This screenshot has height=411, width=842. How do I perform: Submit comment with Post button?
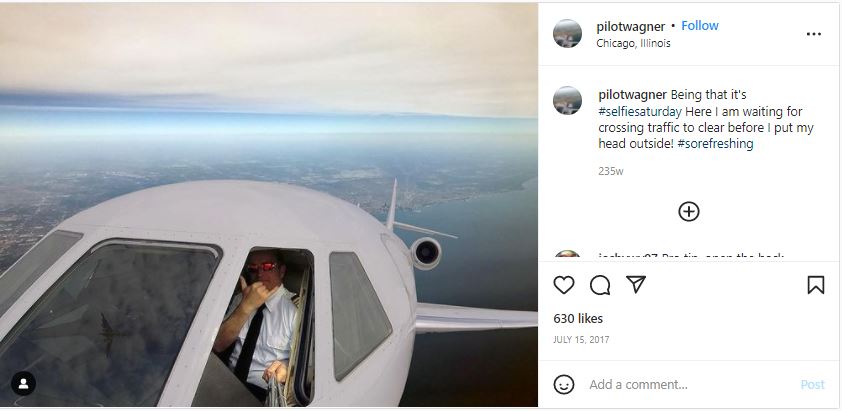click(x=812, y=385)
